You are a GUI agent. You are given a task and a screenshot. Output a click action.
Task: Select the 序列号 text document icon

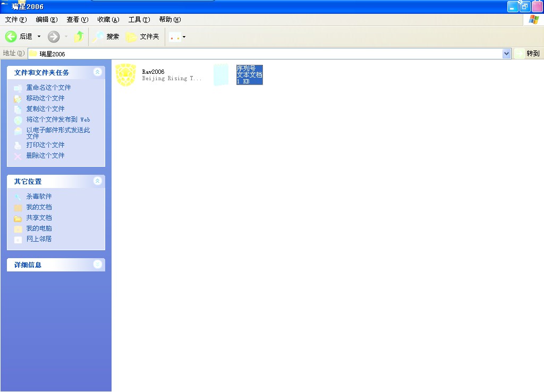[221, 74]
